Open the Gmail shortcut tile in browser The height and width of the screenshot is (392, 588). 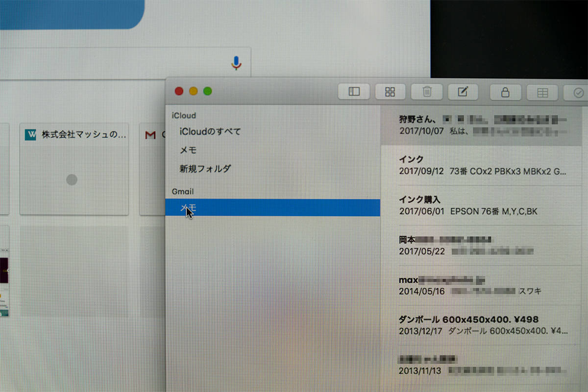tap(153, 169)
